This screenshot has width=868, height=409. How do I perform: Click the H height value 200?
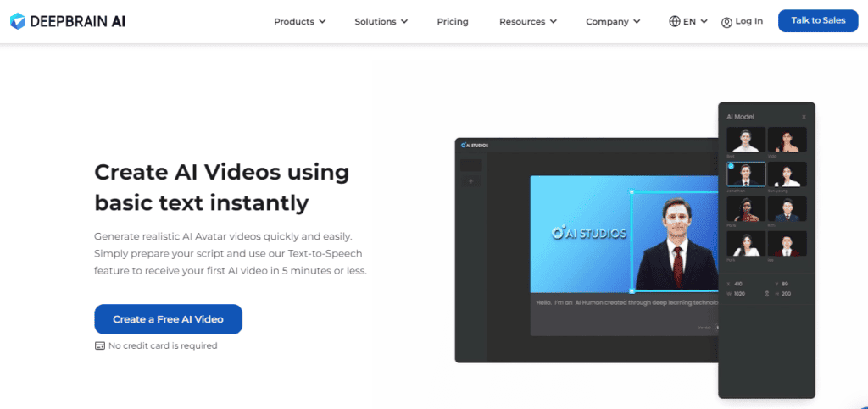(786, 294)
